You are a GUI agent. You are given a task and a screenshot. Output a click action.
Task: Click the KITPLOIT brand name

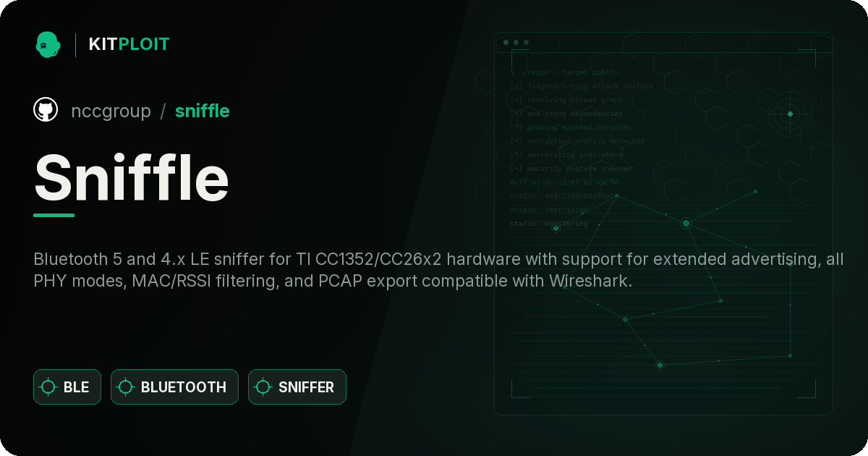[x=129, y=44]
